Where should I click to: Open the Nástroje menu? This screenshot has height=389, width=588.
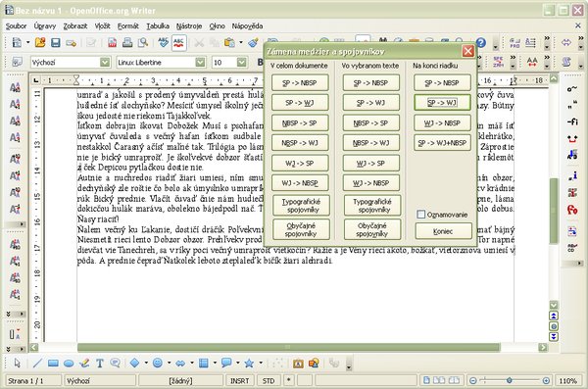[189, 26]
